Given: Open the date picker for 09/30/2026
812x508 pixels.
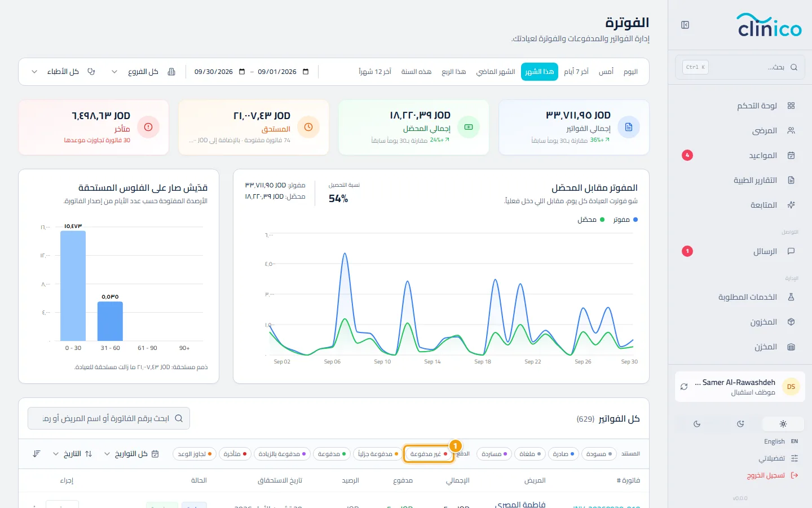Looking at the screenshot, I should [x=242, y=72].
